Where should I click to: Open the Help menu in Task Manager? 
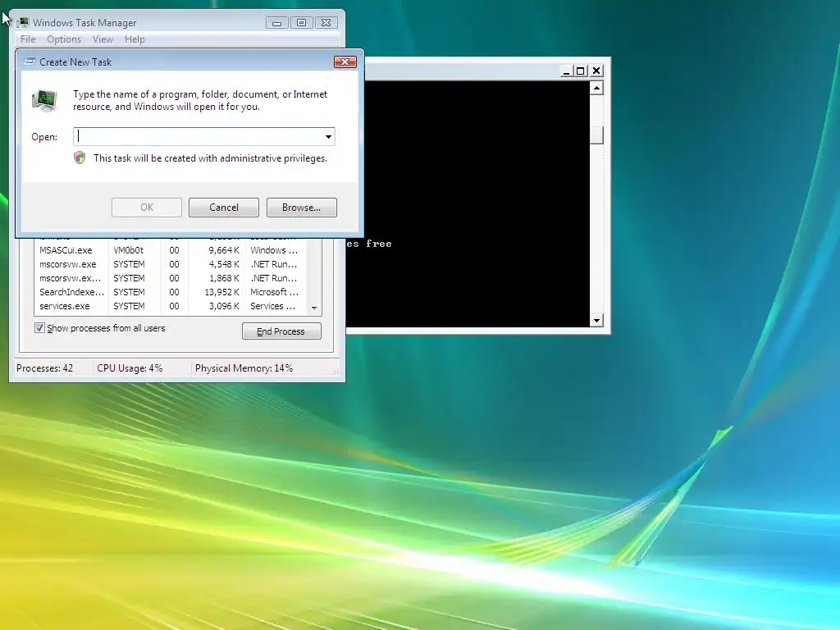pyautogui.click(x=135, y=39)
